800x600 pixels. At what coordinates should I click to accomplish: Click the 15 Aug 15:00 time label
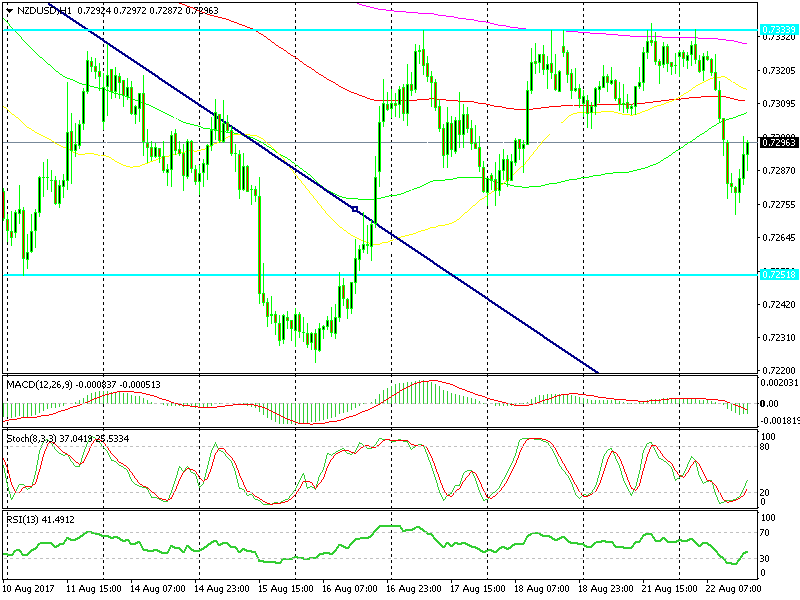[x=286, y=589]
